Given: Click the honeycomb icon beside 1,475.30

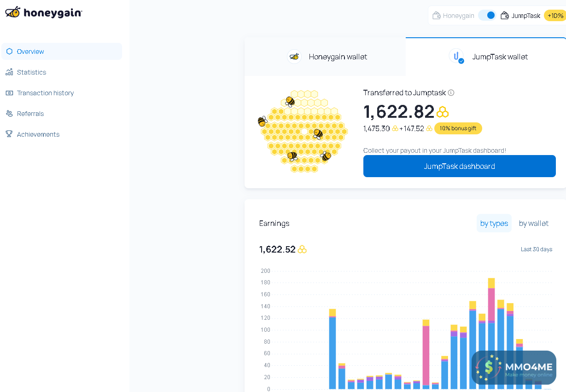Looking at the screenshot, I should 395,128.
